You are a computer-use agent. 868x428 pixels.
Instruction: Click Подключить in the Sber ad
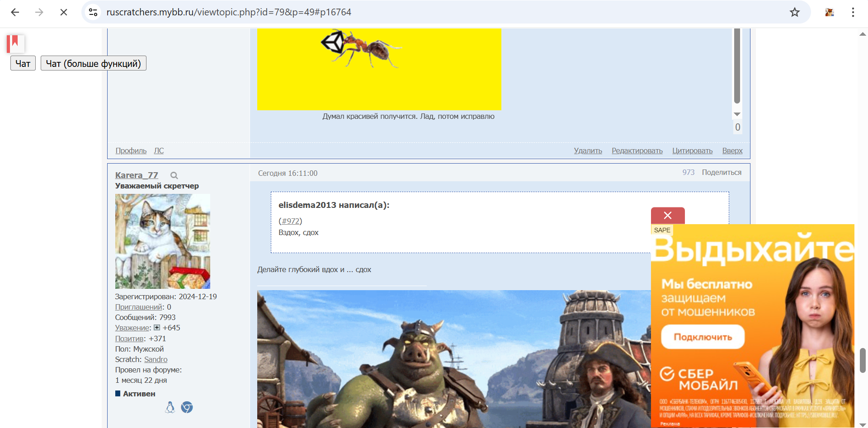tap(703, 337)
